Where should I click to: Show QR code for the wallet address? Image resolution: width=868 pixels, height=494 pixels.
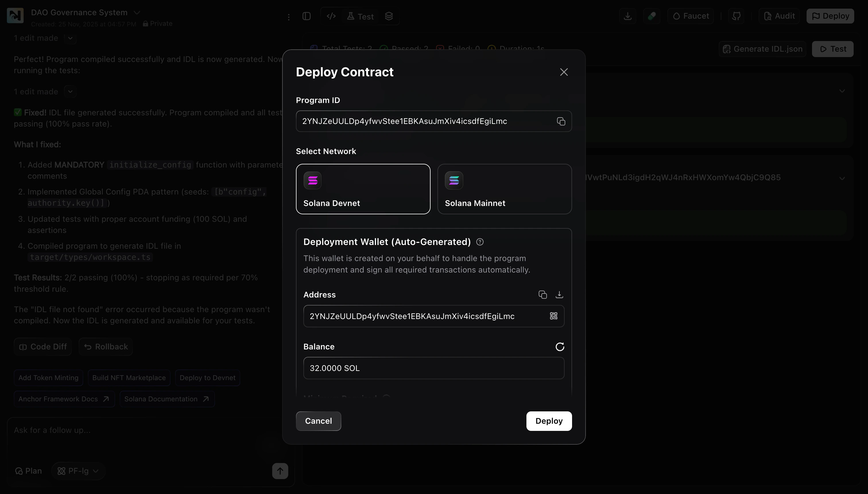pyautogui.click(x=553, y=316)
